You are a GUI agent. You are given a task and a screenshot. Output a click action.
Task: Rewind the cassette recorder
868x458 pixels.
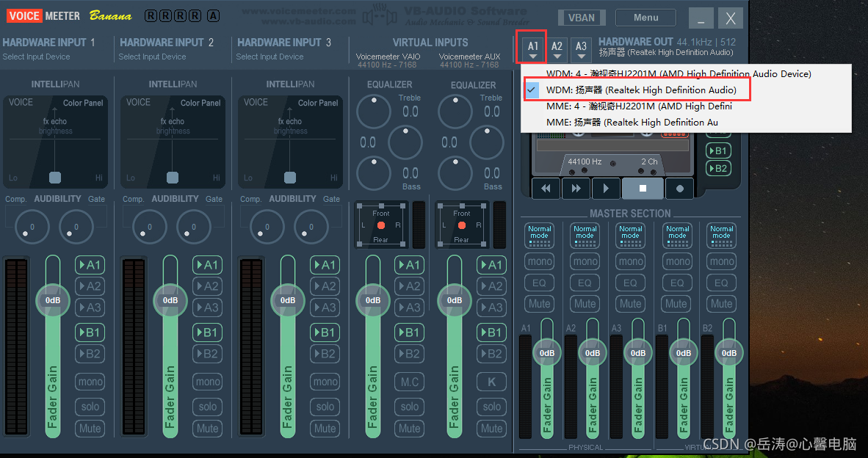tap(546, 188)
